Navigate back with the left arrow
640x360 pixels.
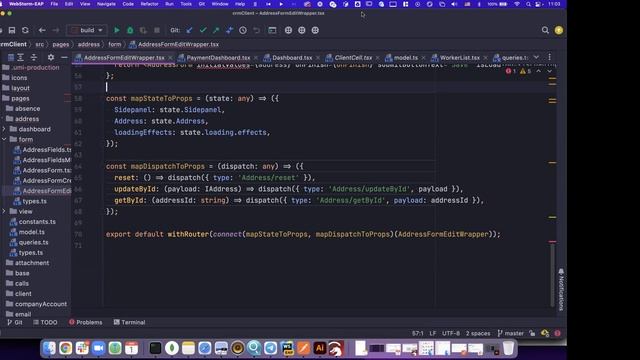[x=42, y=30]
